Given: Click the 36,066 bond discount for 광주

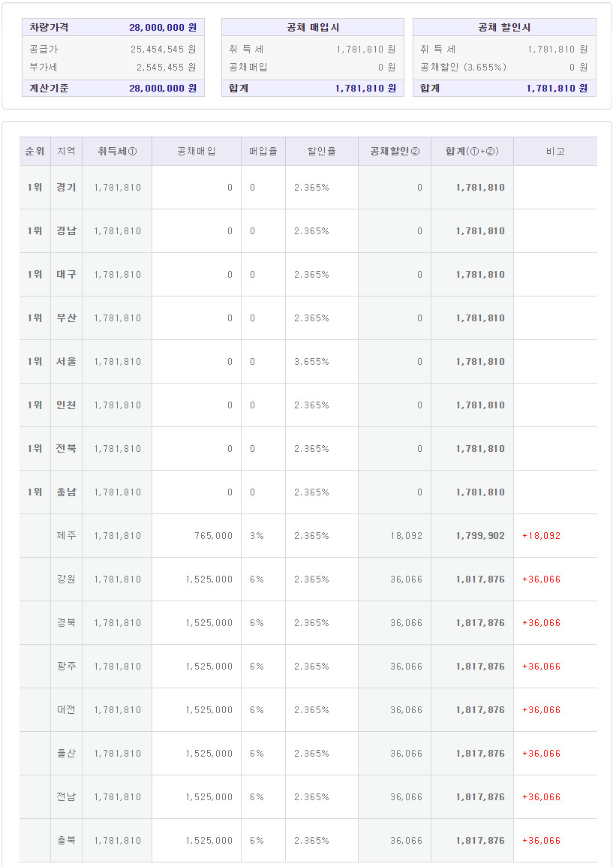Looking at the screenshot, I should [406, 667].
